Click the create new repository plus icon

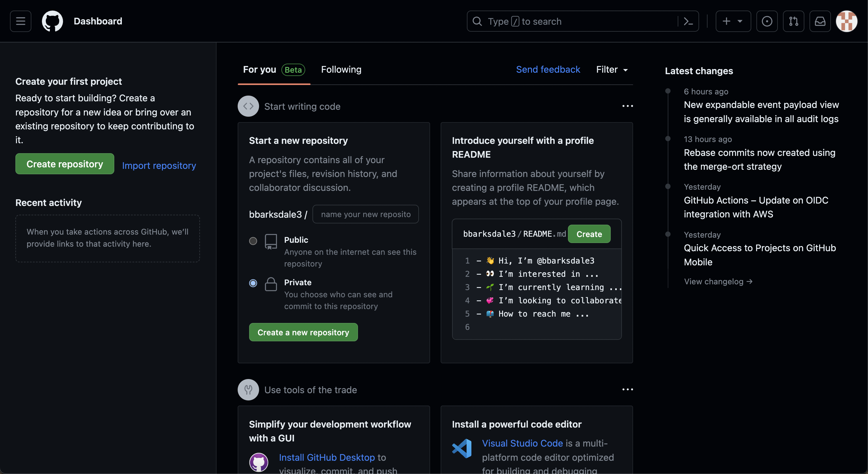726,21
